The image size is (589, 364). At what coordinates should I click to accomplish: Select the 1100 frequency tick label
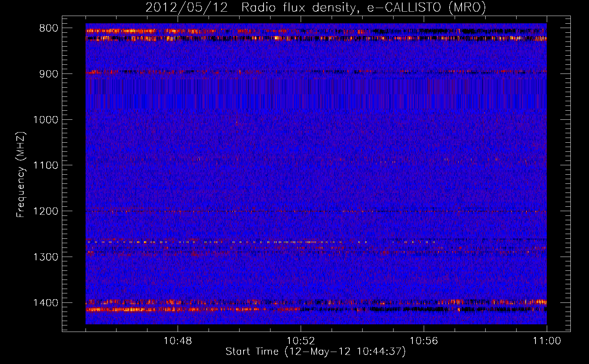pos(46,166)
